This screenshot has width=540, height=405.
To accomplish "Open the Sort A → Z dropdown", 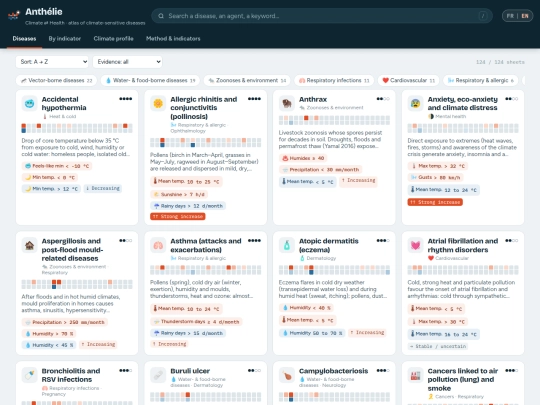I will click(52, 62).
